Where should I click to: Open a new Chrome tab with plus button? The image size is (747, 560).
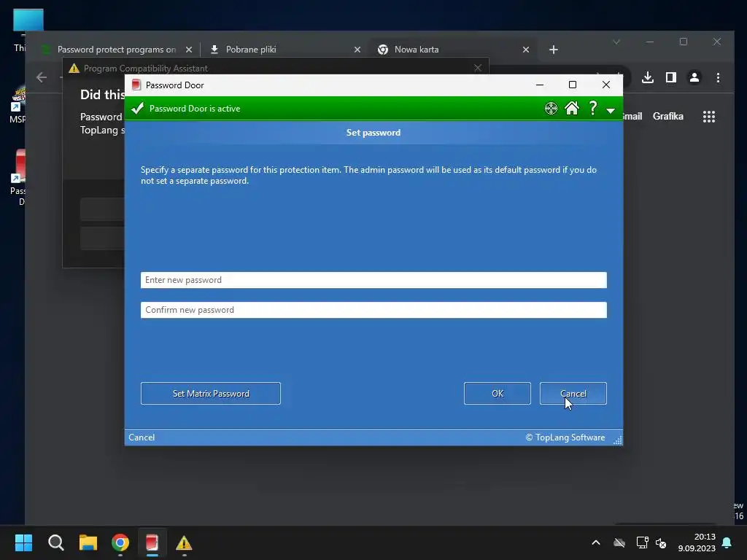click(553, 50)
